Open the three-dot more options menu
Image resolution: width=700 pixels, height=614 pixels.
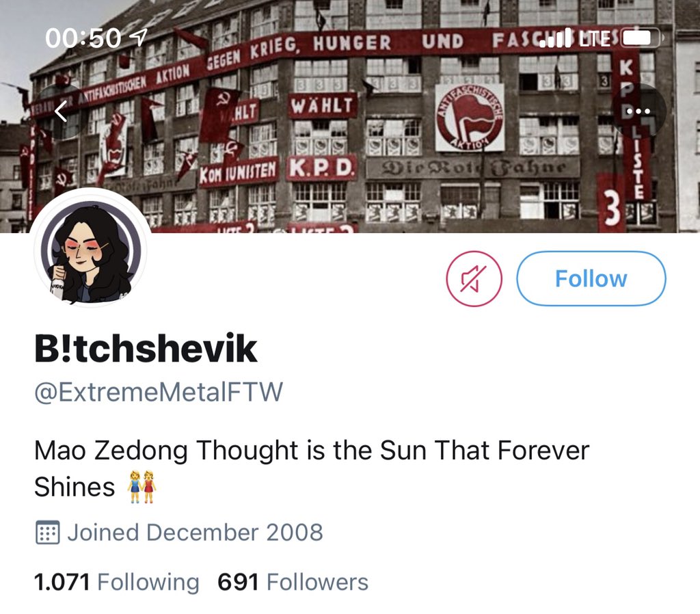pos(638,111)
